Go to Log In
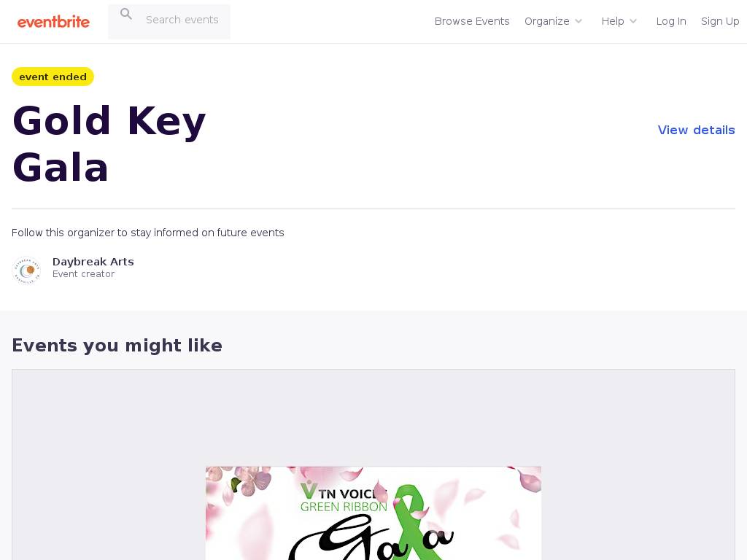This screenshot has width=747, height=560. pyautogui.click(x=671, y=21)
